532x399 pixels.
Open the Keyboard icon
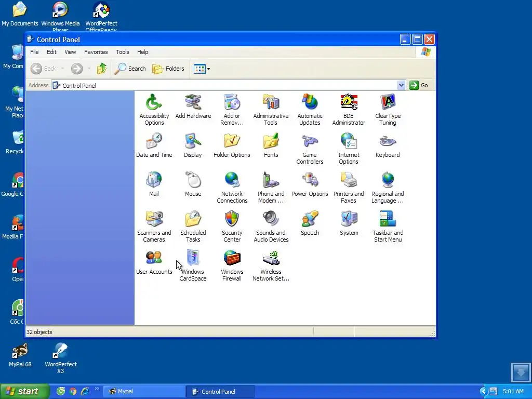point(388,145)
